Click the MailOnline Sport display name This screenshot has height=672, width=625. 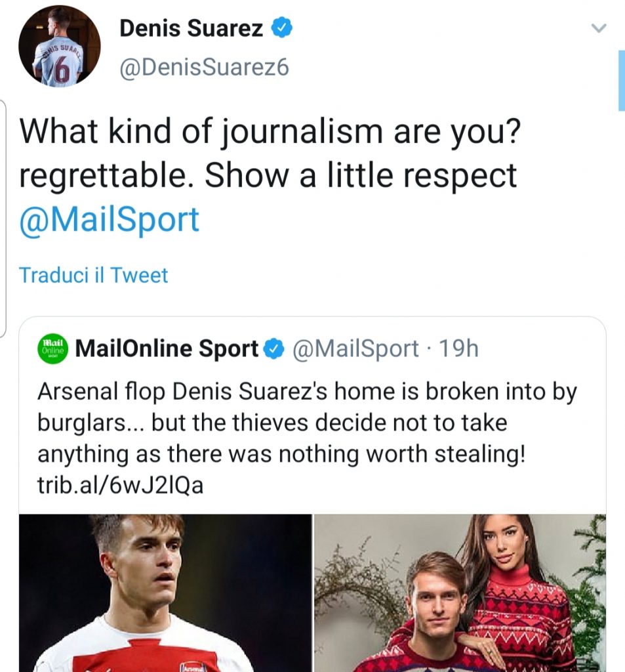pyautogui.click(x=167, y=348)
